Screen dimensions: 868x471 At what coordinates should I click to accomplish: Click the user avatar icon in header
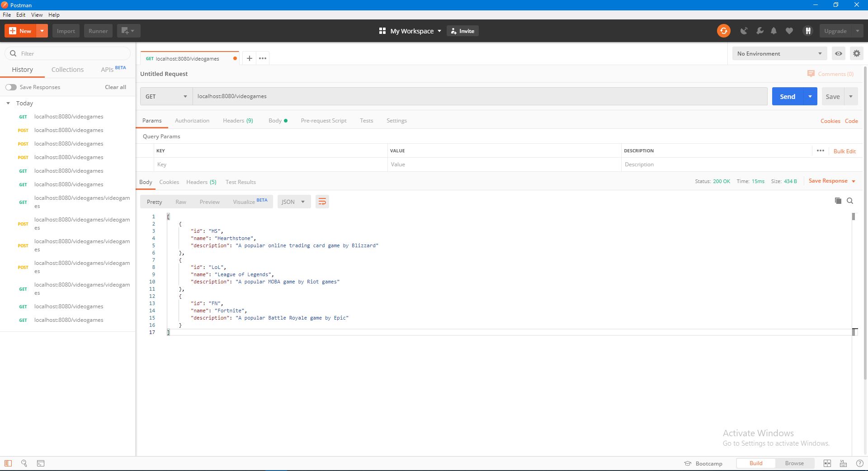[807, 31]
